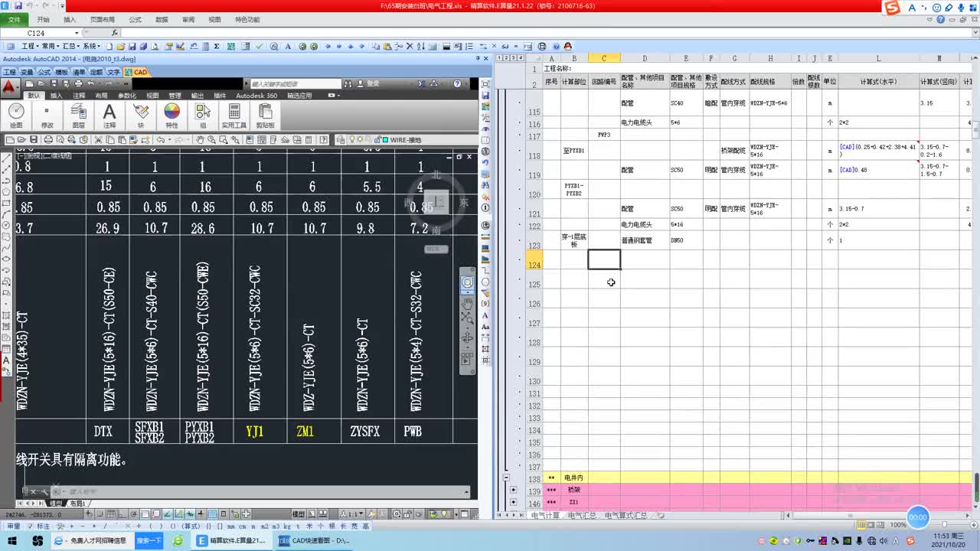980x551 pixels.
Task: Expand the 汇总 dropdown menu
Action: point(70,46)
